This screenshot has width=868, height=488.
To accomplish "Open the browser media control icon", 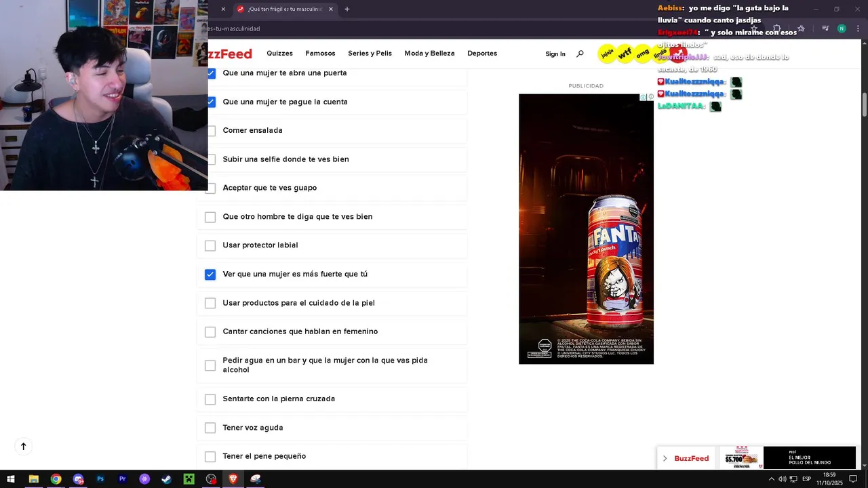I will coord(825,28).
